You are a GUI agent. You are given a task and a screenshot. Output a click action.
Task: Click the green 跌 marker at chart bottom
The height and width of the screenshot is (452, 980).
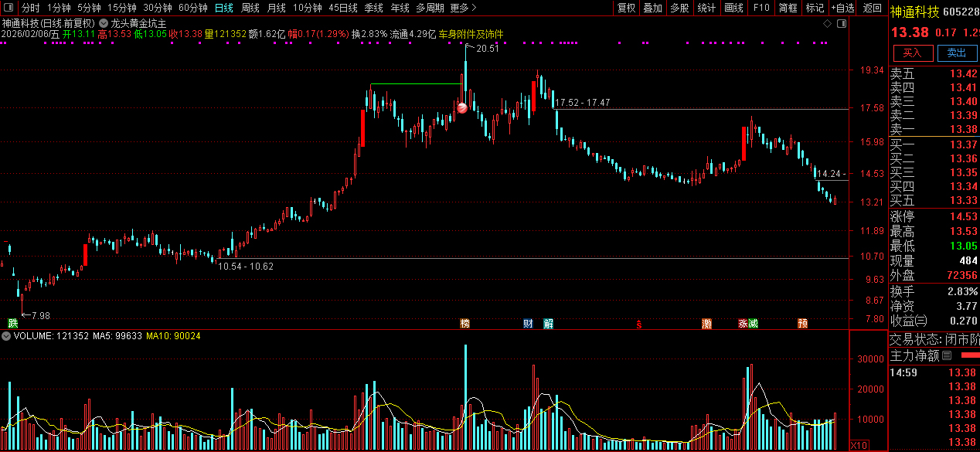[x=12, y=323]
